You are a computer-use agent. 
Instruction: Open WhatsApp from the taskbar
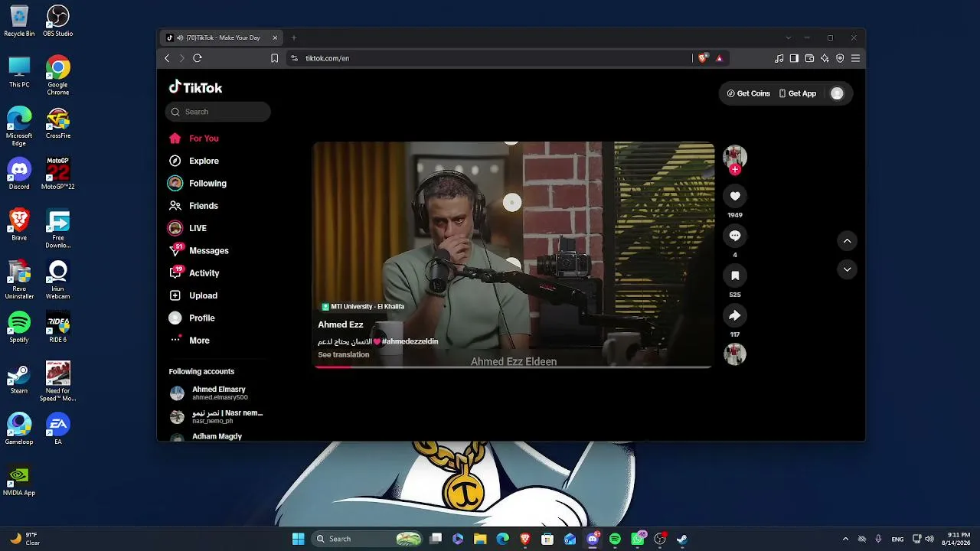click(x=638, y=539)
